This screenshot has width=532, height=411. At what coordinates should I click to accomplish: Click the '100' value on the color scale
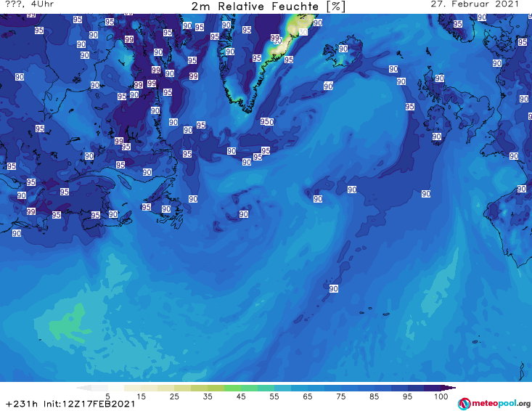click(x=441, y=396)
